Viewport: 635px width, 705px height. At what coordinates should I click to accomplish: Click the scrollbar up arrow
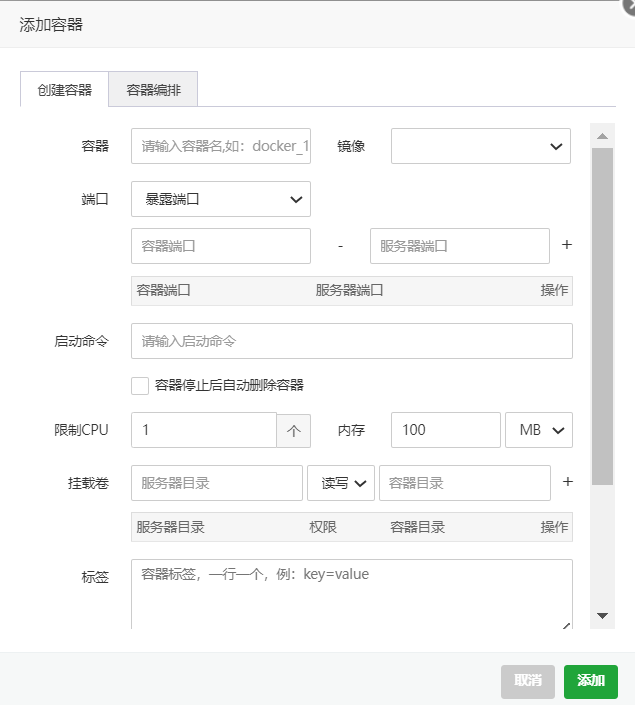pyautogui.click(x=603, y=136)
